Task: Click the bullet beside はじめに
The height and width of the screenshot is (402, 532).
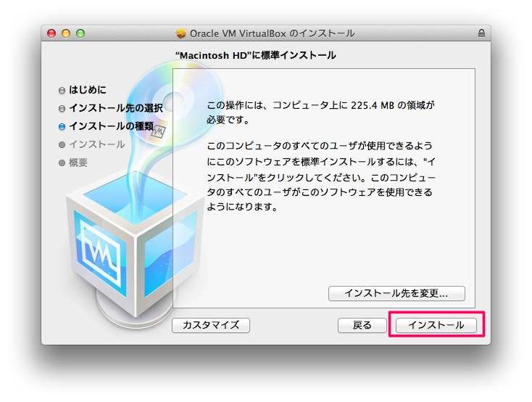Action: [62, 91]
